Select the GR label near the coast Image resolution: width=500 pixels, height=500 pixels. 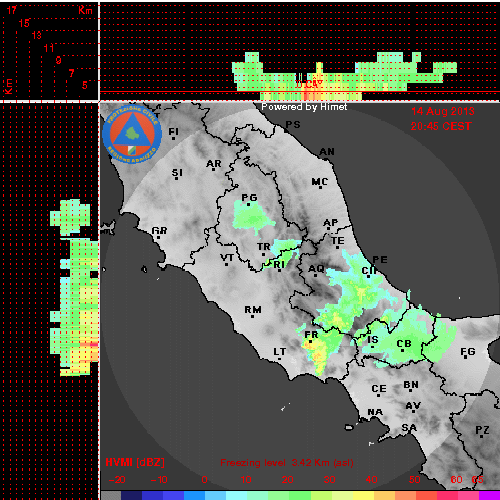pyautogui.click(x=159, y=231)
